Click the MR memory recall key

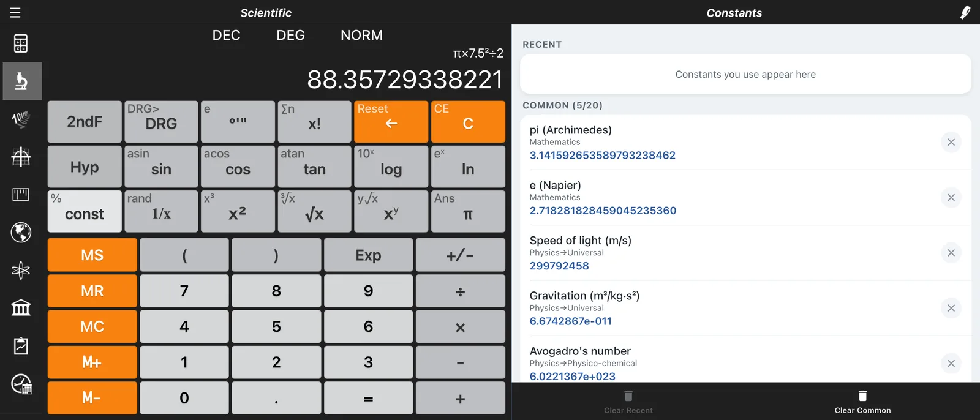(92, 291)
